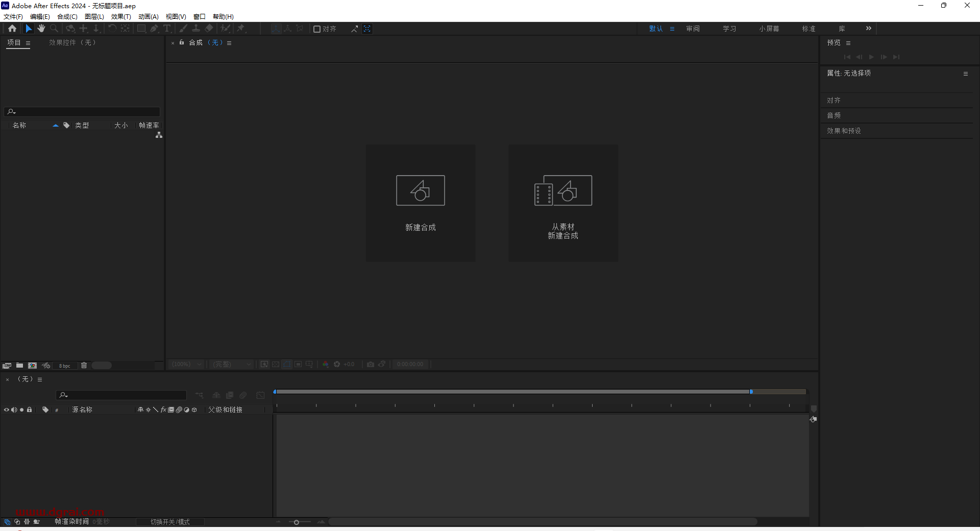Switch to the 审阅 workspace
Screen dimensions: 980x531
click(x=693, y=29)
